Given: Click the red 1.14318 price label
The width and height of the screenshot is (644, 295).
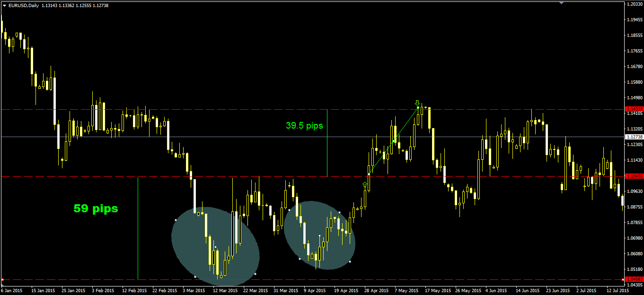Looking at the screenshot, I should point(634,109).
